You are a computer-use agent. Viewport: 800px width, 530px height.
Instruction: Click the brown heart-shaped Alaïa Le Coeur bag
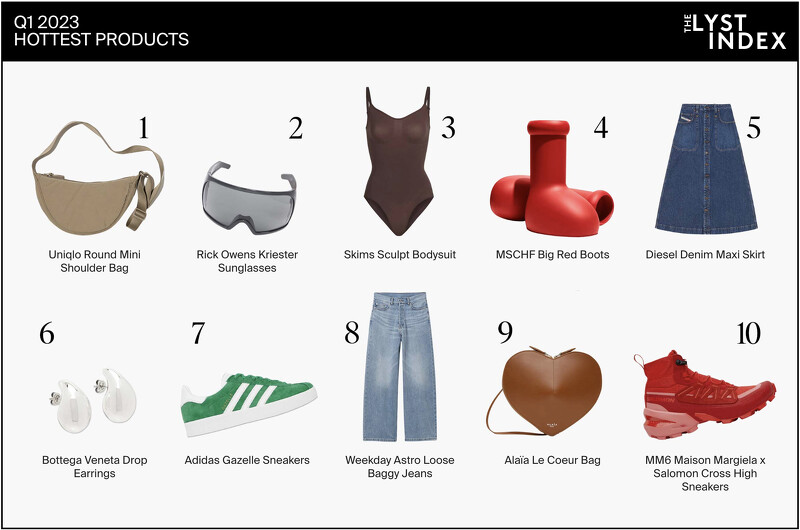[x=545, y=391]
